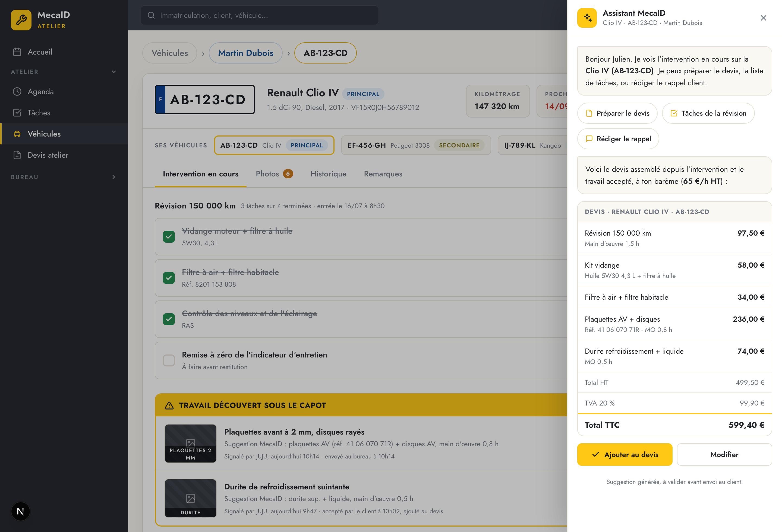Open Devis atelier in the sidebar
This screenshot has width=782, height=532.
[64, 155]
